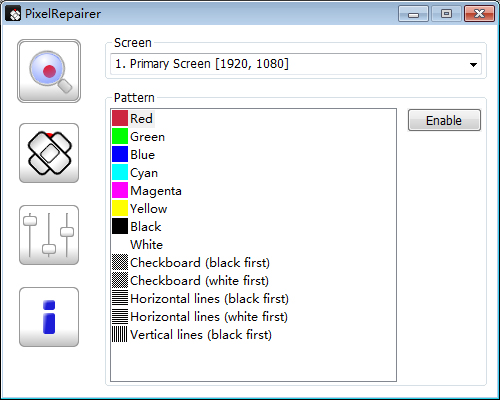
Task: Choose the Green color swatch
Action: [x=120, y=136]
